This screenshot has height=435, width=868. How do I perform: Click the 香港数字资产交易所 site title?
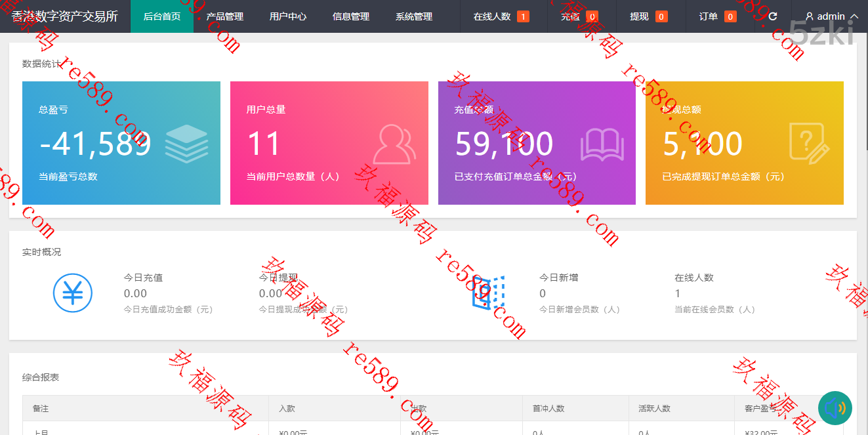pyautogui.click(x=65, y=16)
